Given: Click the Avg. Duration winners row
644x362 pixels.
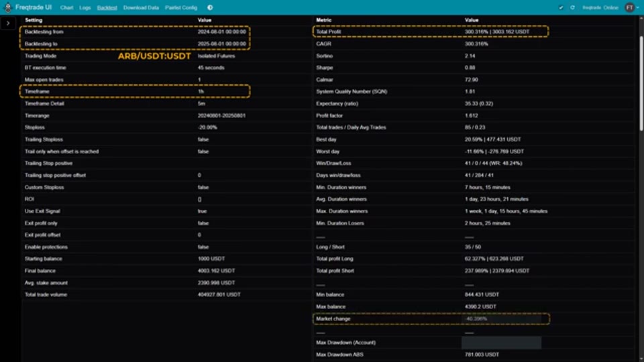Looking at the screenshot, I should [x=474, y=199].
